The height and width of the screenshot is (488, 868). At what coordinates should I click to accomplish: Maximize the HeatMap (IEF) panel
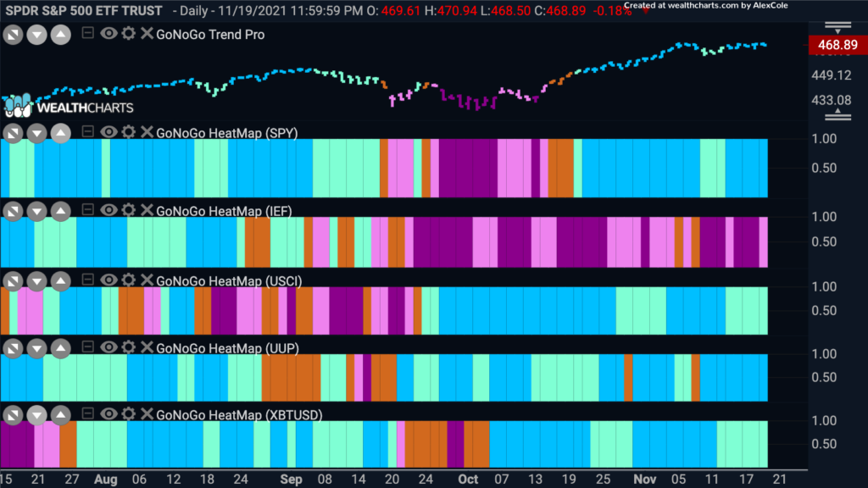13,211
